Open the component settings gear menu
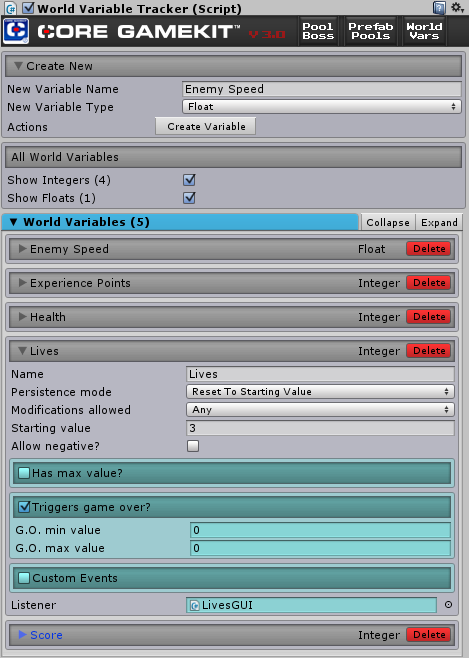The width and height of the screenshot is (469, 658). 457,8
